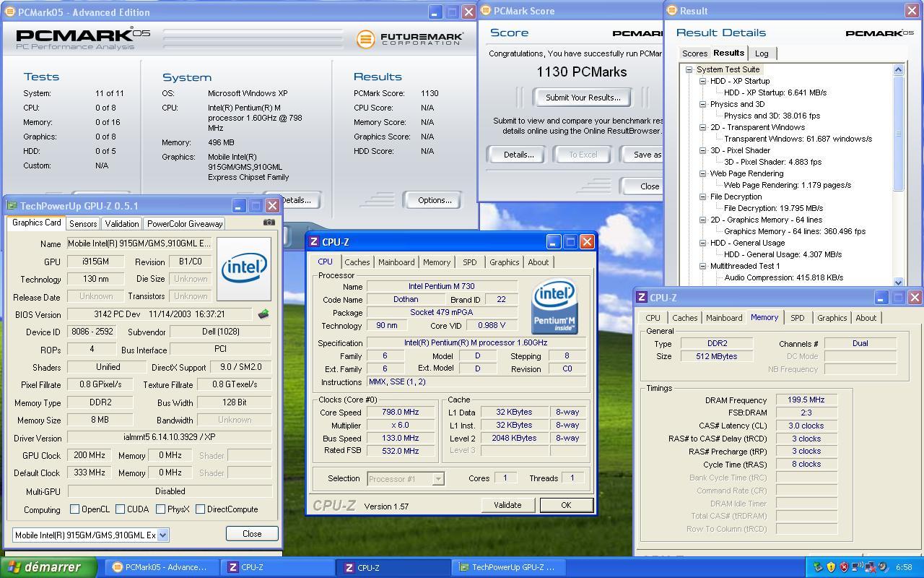Collapse the 3D - Pixel Shader node

tap(702, 150)
